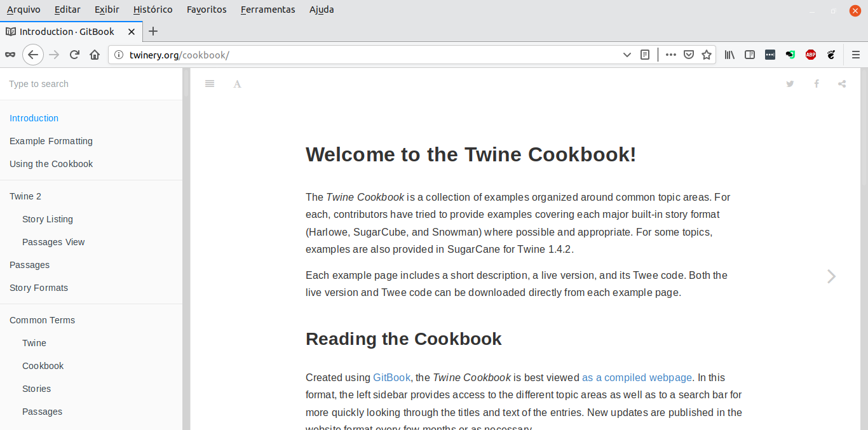
Task: Open the Cookbook entry under Common Terms
Action: pyautogui.click(x=43, y=366)
